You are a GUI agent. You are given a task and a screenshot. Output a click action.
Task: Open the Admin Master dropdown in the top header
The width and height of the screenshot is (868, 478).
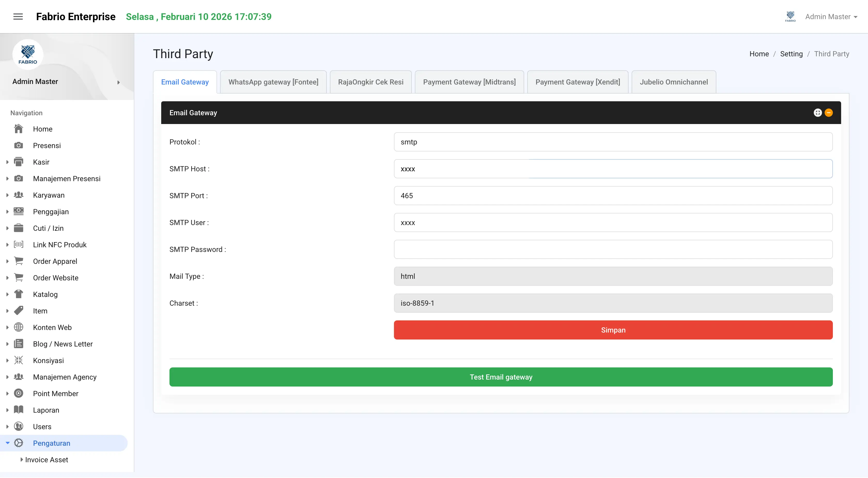(x=831, y=17)
